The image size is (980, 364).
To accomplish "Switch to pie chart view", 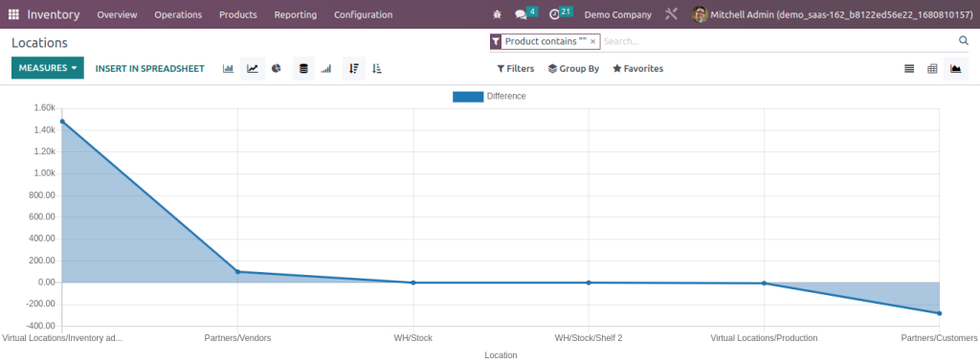I will click(277, 68).
